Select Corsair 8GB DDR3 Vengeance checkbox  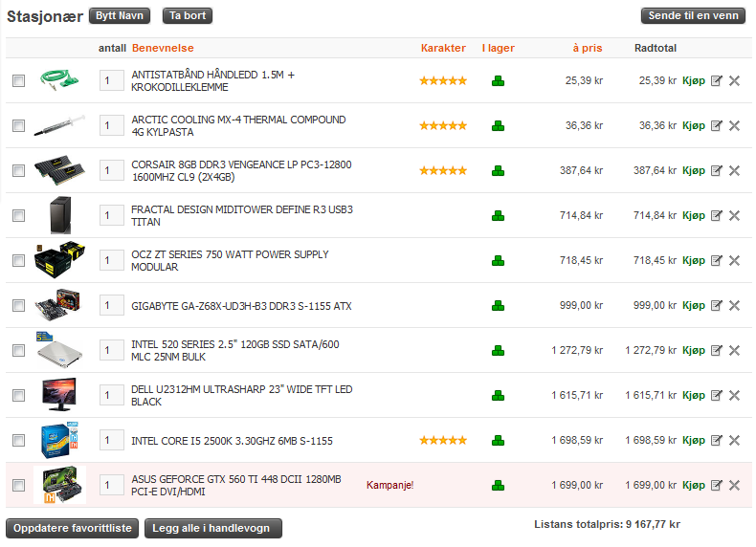point(18,170)
